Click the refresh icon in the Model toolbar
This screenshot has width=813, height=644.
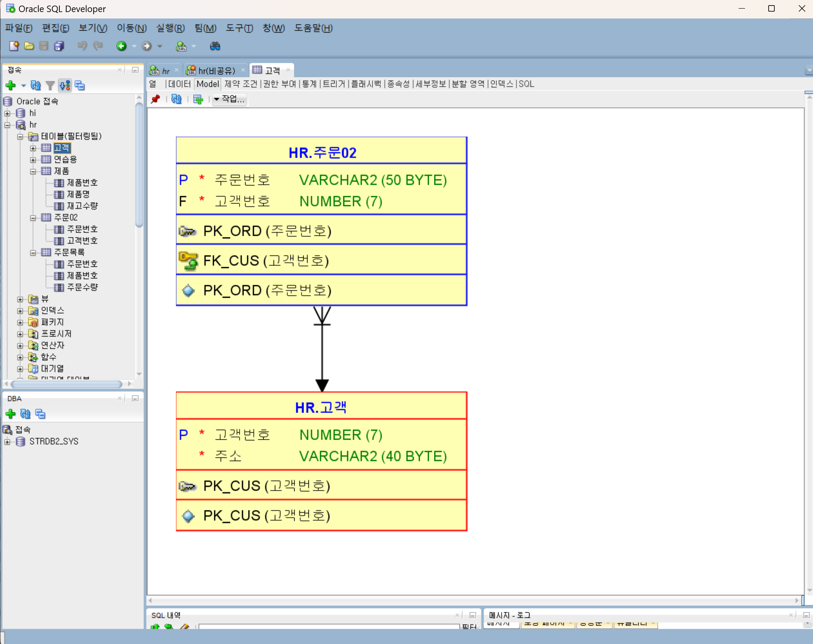[x=176, y=99]
